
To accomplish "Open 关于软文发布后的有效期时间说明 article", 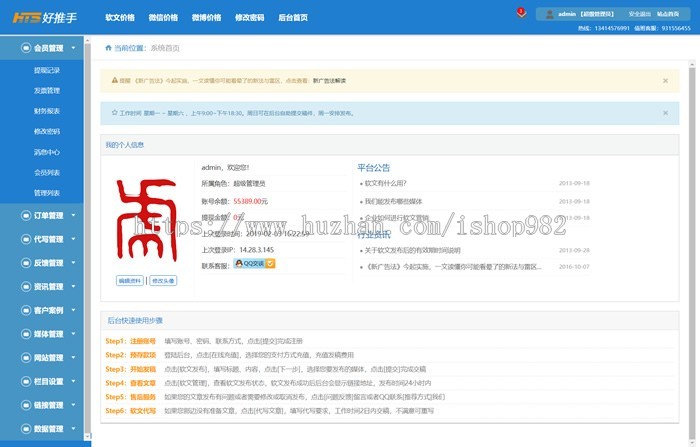I will coord(412,251).
